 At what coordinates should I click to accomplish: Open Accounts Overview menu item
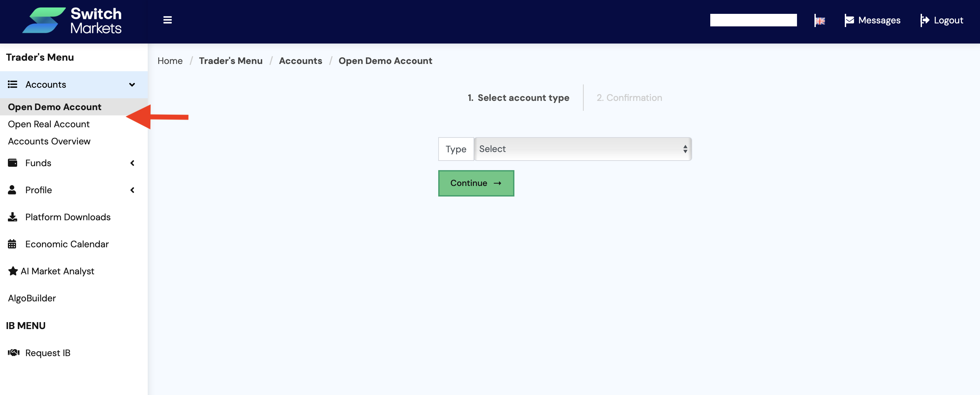click(49, 141)
